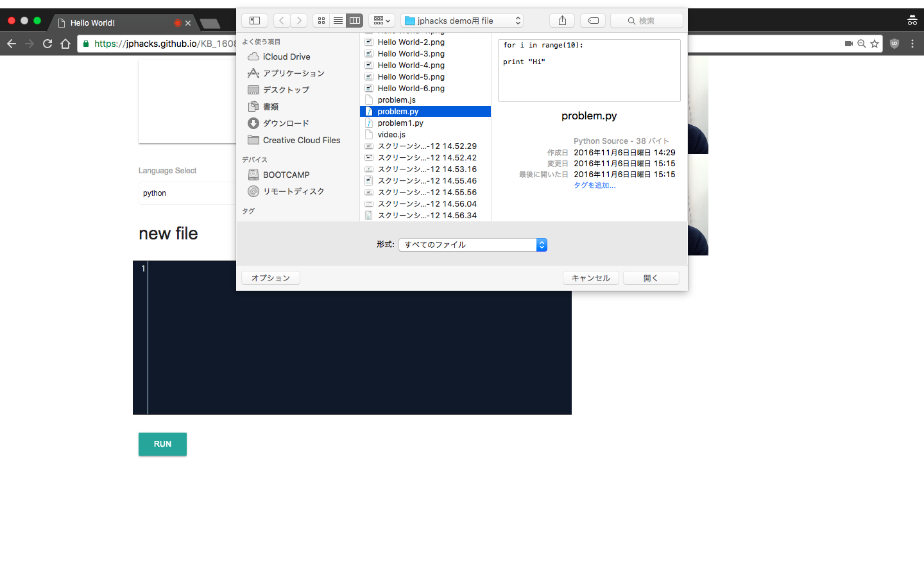Viewport: 924px width, 586px height.
Task: Open the 形式 file format dropdown
Action: (x=473, y=245)
